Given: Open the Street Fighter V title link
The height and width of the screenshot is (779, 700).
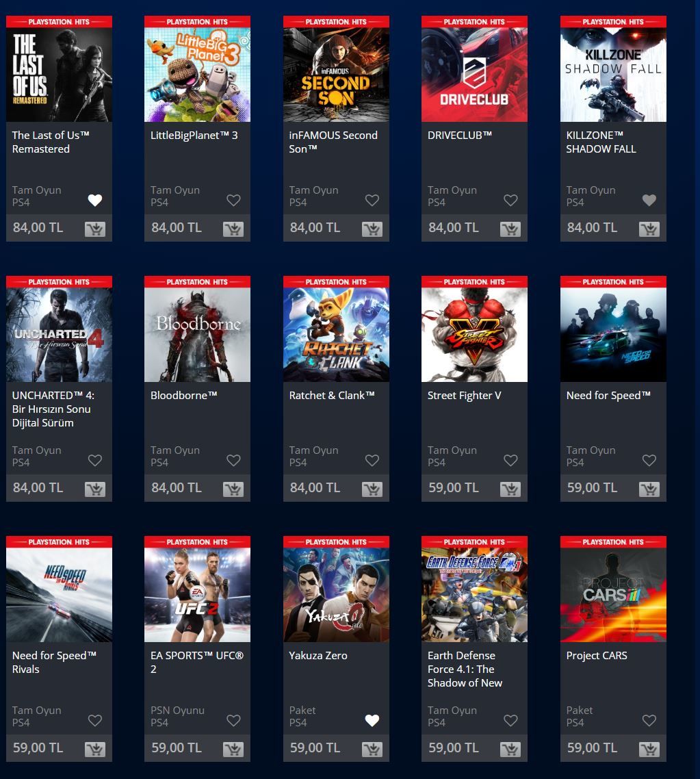Looking at the screenshot, I should pos(464,396).
